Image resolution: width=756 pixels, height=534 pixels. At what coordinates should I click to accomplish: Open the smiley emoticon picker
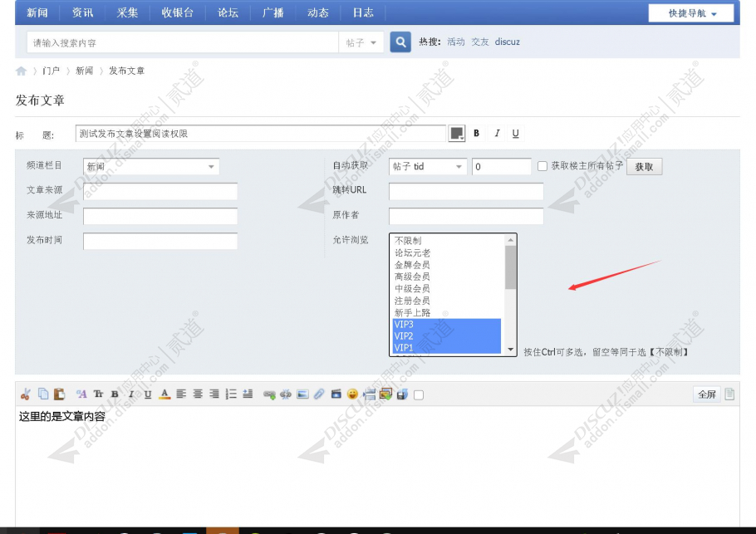click(352, 394)
